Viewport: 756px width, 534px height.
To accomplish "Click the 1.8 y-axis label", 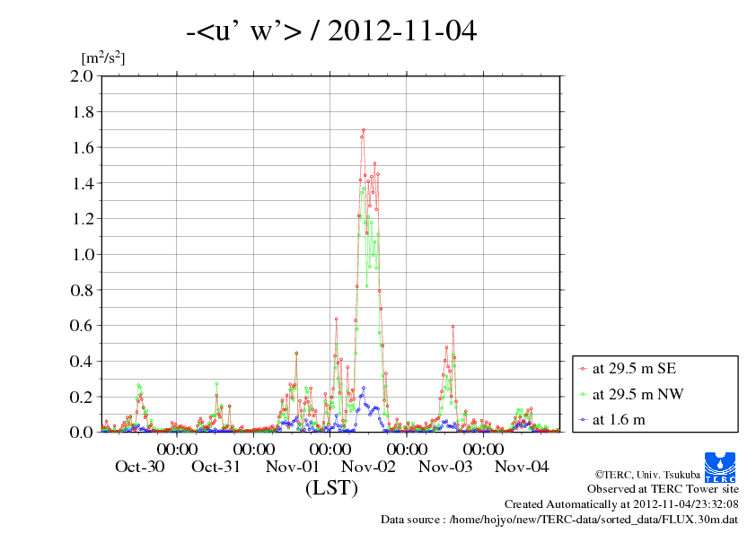I will (83, 112).
